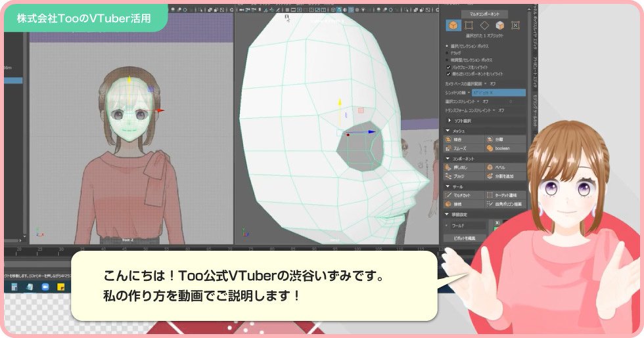Click the ピボットを編集 button
This screenshot has width=644, height=338.
(465, 238)
